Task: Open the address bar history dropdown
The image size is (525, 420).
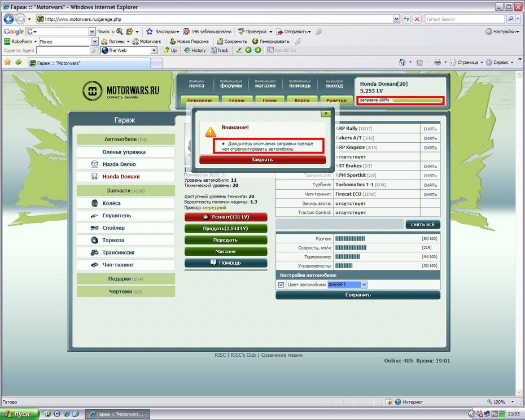Action: 396,19
